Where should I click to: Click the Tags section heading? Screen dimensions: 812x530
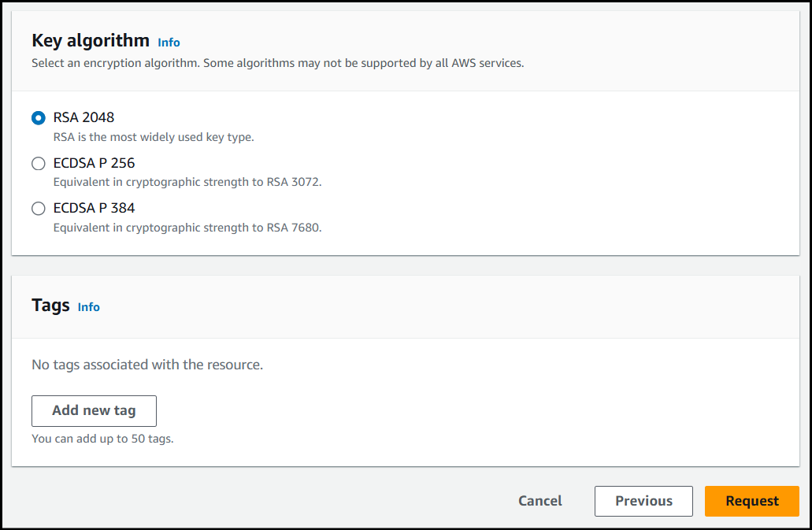pos(50,306)
